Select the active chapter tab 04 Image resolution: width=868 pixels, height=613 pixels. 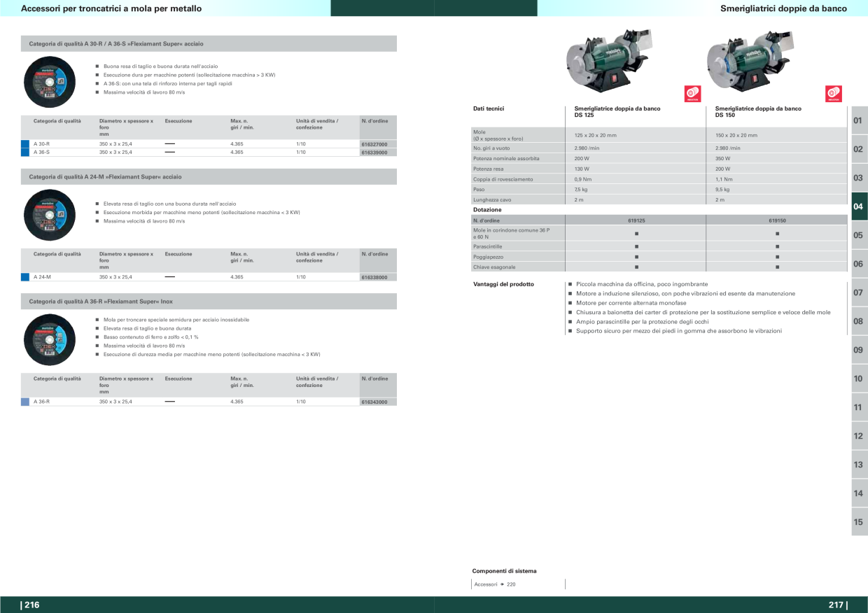pos(859,206)
